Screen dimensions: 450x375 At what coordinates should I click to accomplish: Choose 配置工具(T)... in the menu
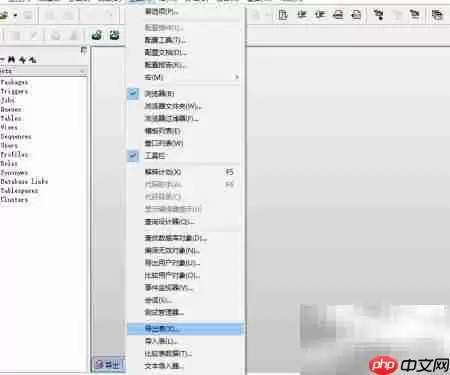[184, 40]
